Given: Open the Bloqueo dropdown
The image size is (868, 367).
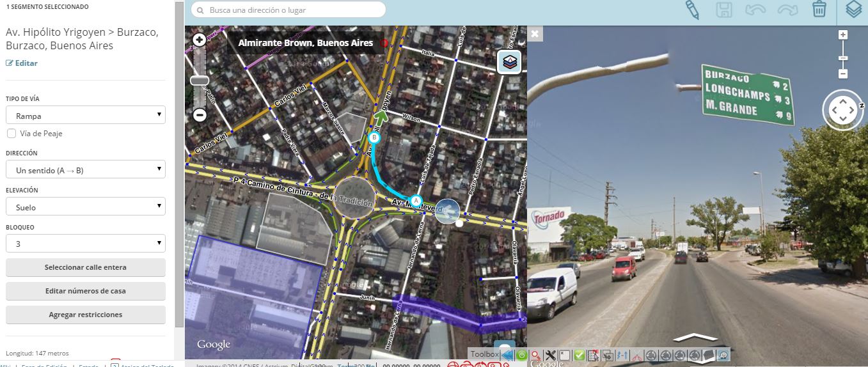Looking at the screenshot, I should click(x=86, y=244).
